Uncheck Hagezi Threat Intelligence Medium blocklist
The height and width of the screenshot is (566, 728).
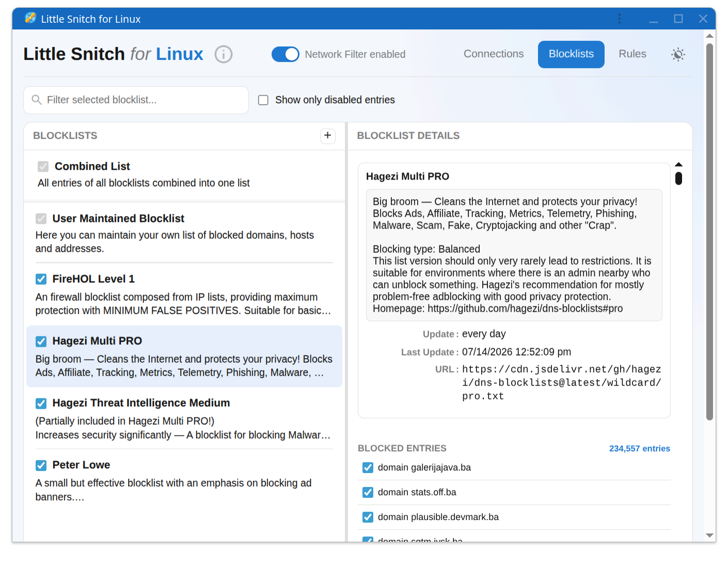pyautogui.click(x=41, y=403)
